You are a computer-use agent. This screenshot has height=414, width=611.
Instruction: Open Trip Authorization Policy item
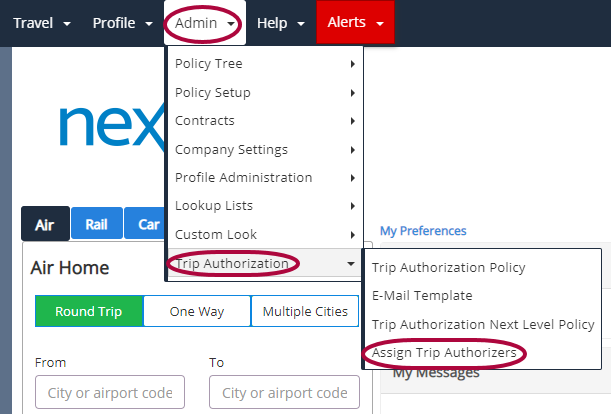point(449,267)
